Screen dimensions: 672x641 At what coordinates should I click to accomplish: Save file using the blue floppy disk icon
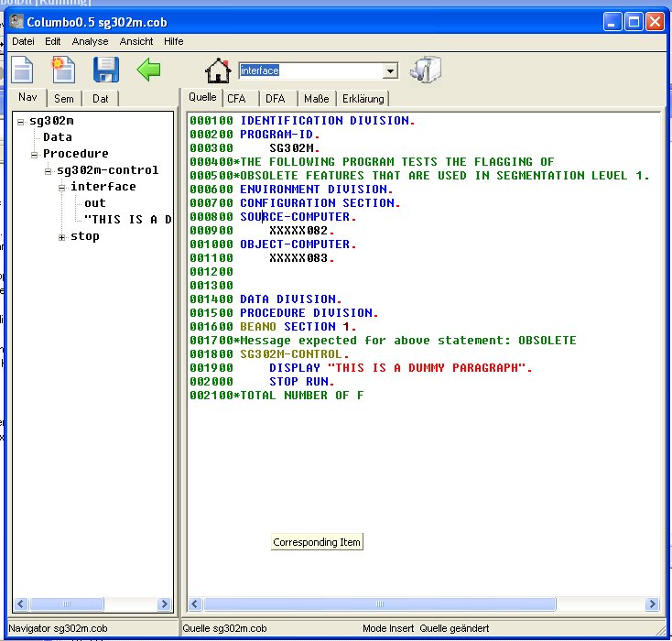[106, 70]
